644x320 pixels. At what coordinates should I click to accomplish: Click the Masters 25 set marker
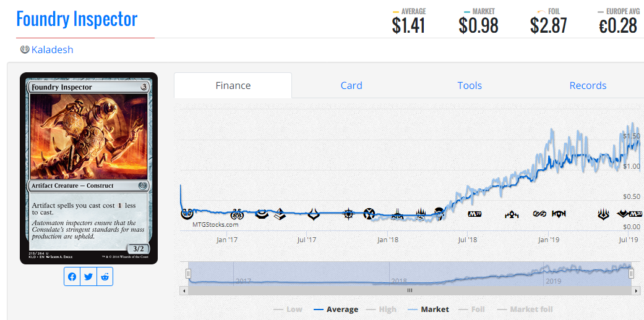[x=421, y=214]
